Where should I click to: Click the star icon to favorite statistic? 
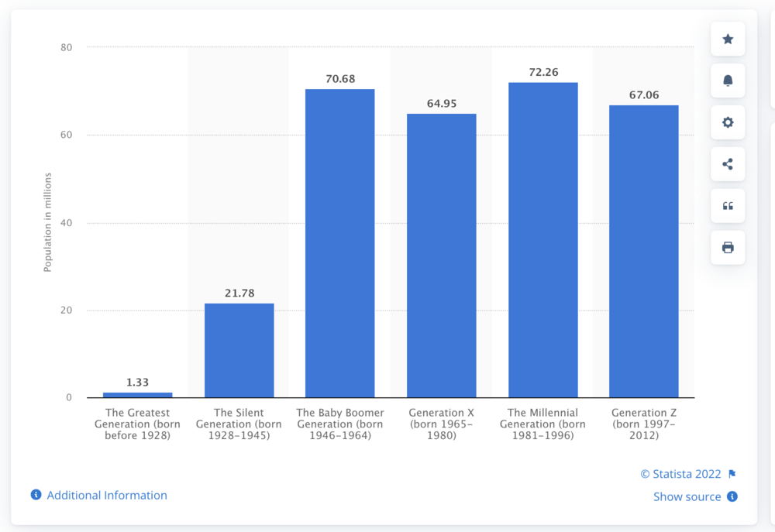(x=728, y=39)
